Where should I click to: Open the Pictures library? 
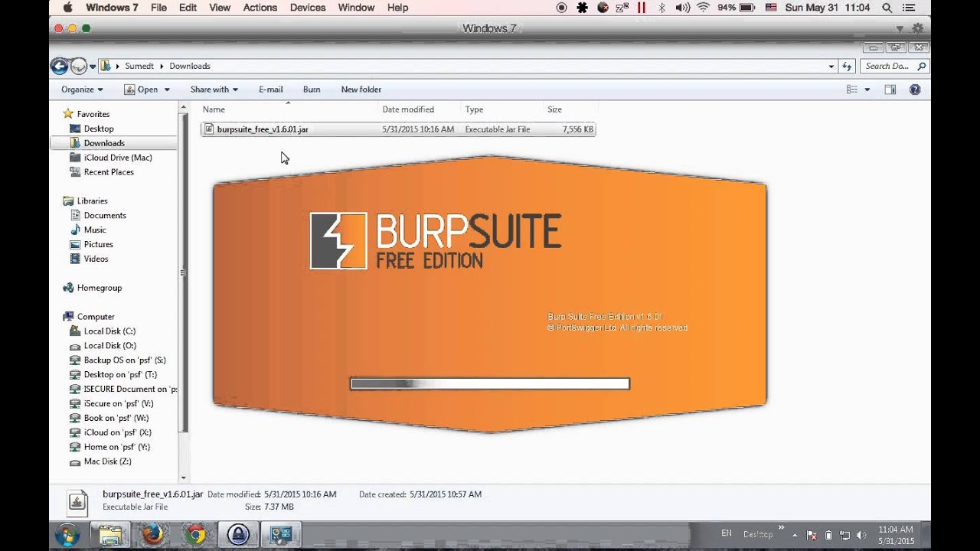[98, 244]
